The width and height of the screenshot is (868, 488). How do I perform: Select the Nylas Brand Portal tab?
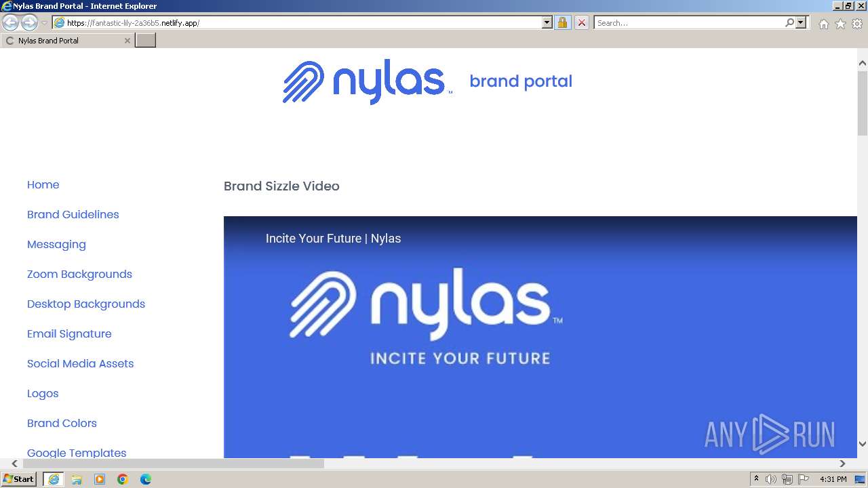tap(67, 41)
